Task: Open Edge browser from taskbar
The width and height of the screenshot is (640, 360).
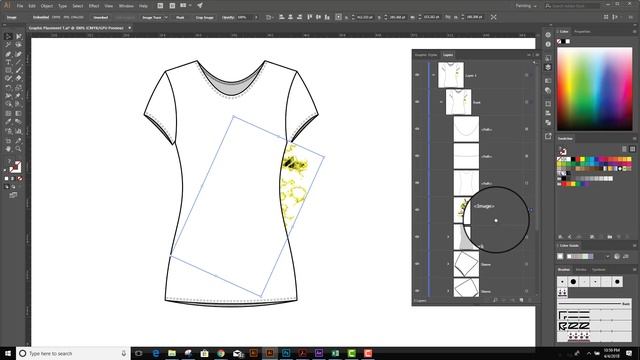Action: (x=156, y=353)
